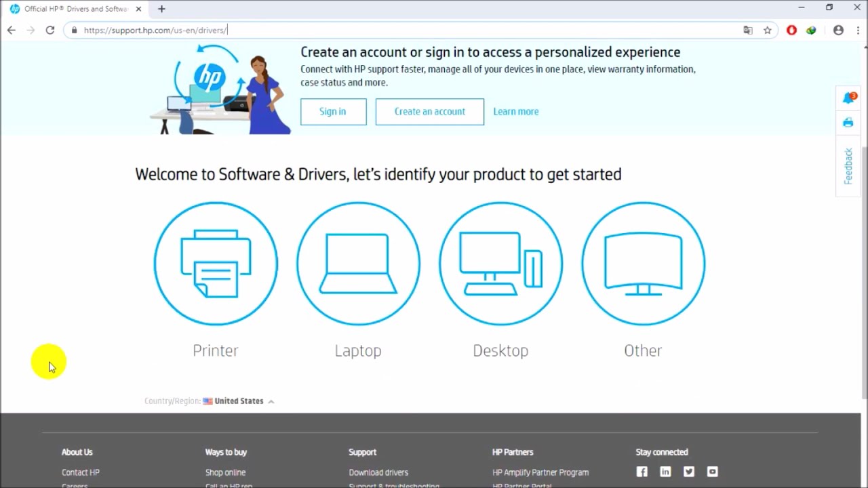Open the Learn more link
The image size is (868, 488).
point(516,112)
